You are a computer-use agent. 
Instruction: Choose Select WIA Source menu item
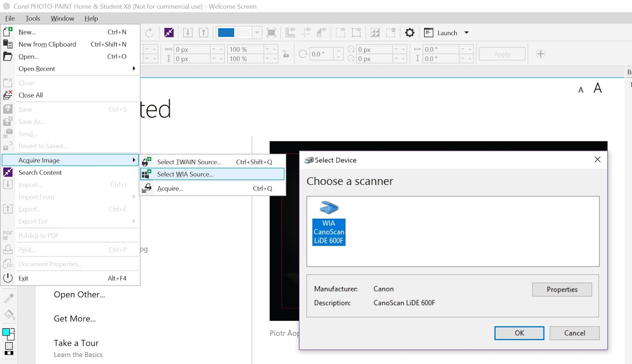212,174
